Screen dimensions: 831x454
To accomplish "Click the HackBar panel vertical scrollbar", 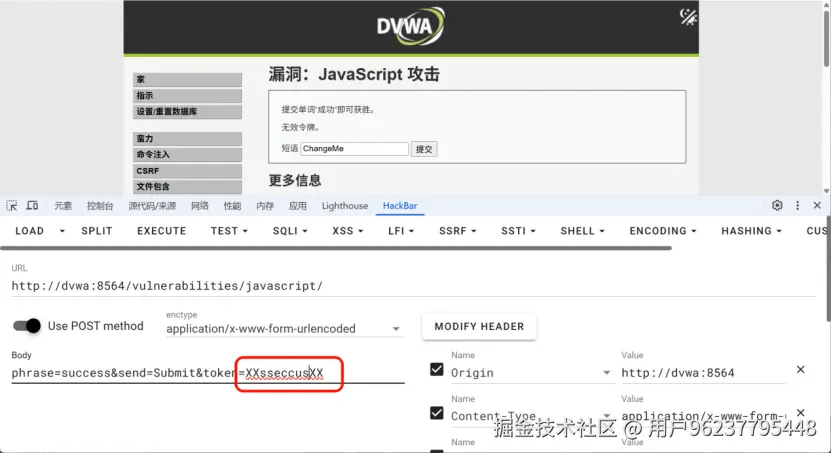I will 828,270.
